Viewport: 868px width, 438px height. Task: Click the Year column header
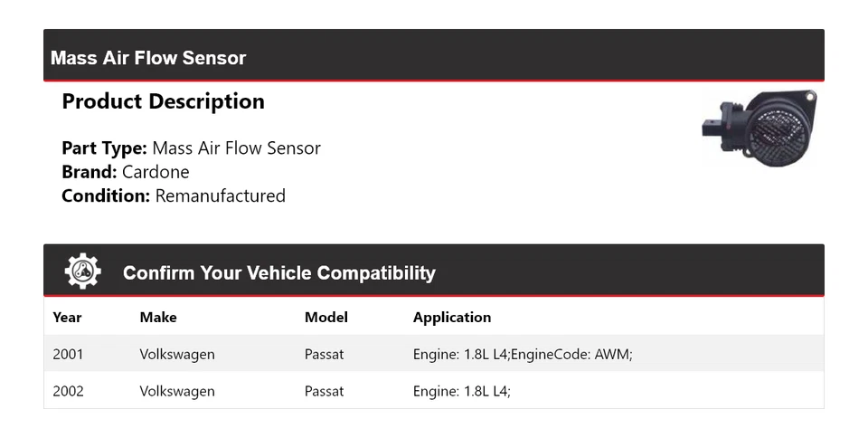tap(67, 317)
